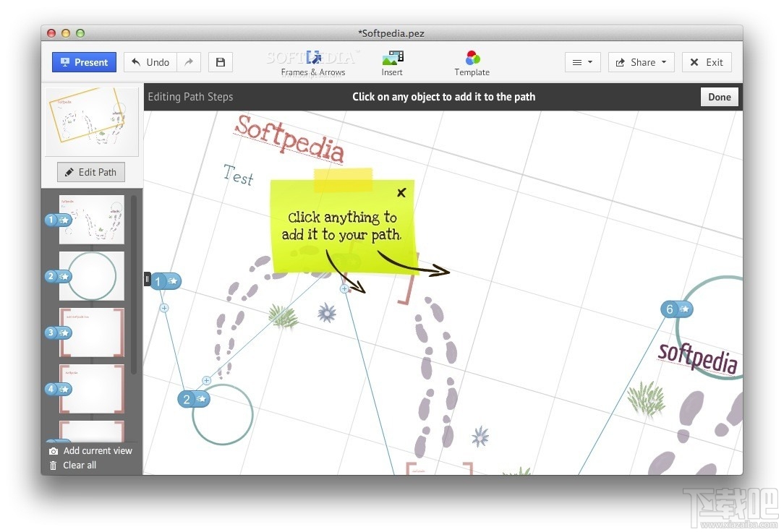Select path step 3 thumbnail in sidebar
Viewport: 784px width, 532px height.
[x=91, y=332]
